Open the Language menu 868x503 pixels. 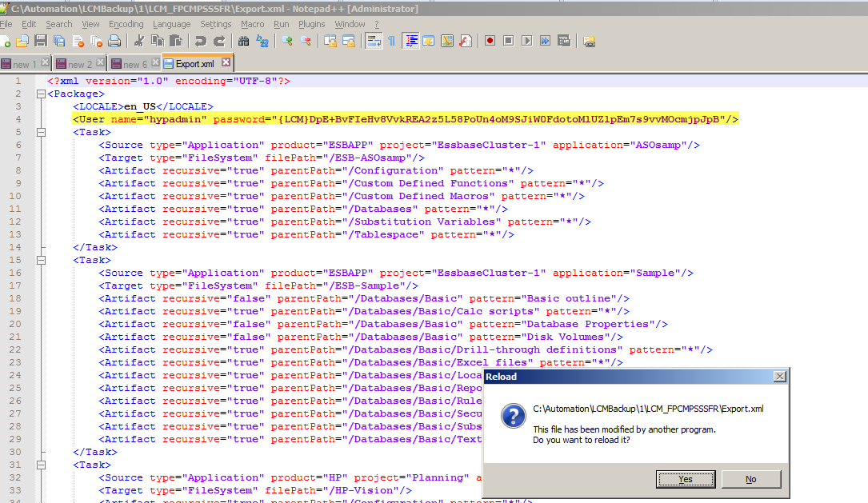pos(172,24)
